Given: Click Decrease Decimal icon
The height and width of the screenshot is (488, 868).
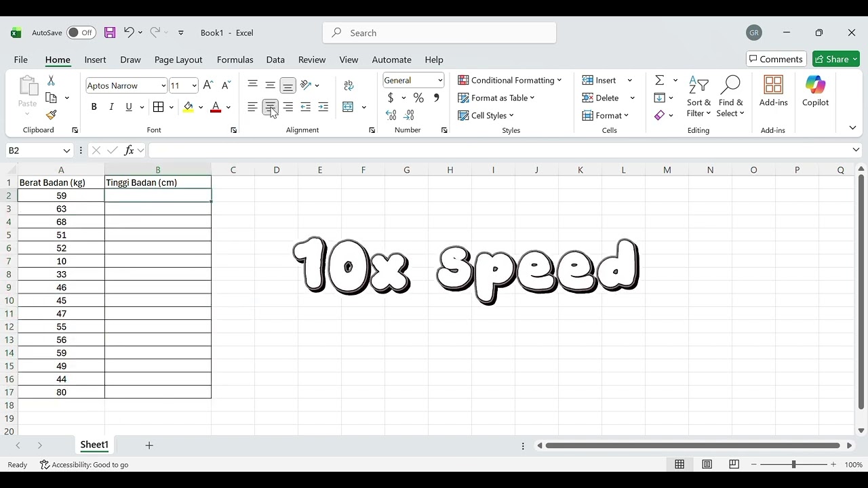Looking at the screenshot, I should coord(410,115).
